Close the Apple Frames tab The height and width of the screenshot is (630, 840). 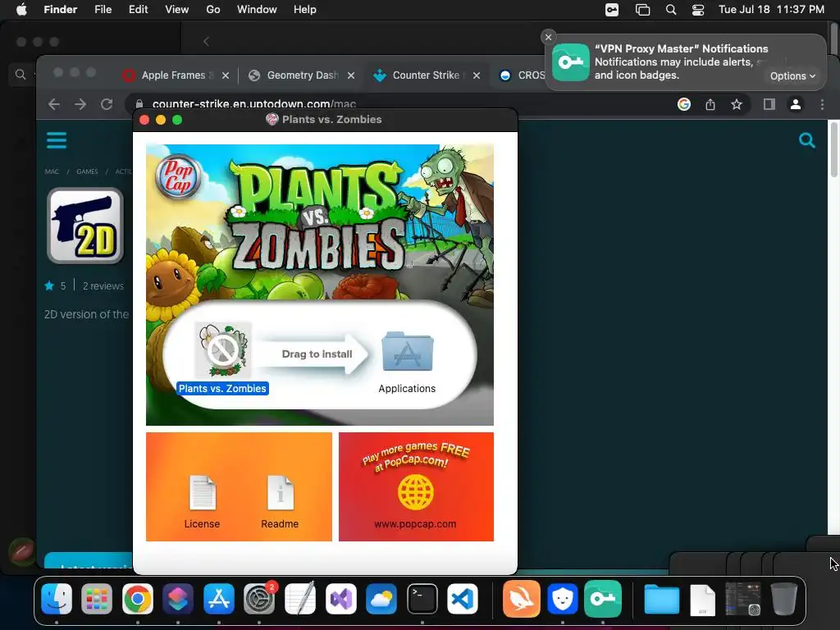pyautogui.click(x=226, y=75)
